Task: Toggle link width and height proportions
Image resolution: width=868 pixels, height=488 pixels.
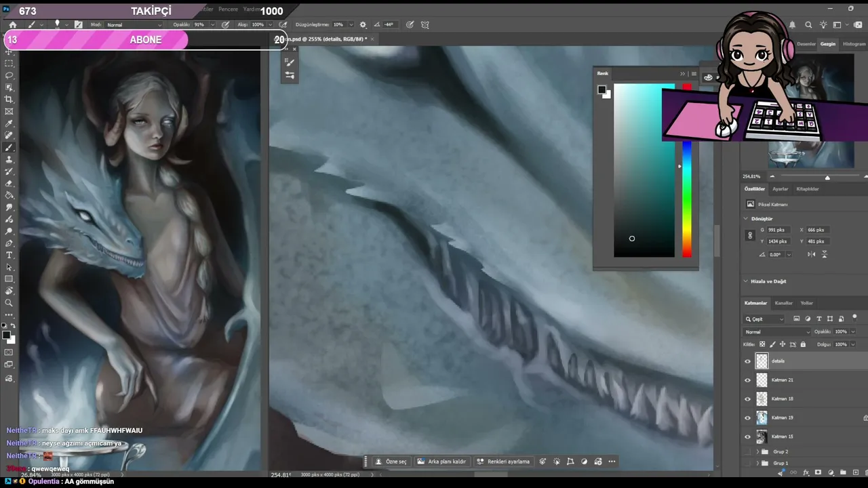Action: coord(750,236)
